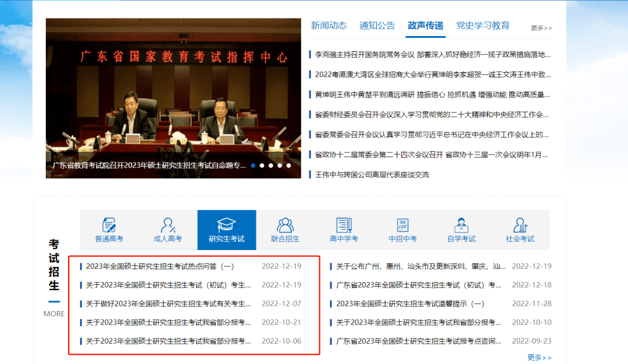Open article 省委常委会召开会议认真学习
This screenshot has width=628, height=364.
(x=431, y=134)
